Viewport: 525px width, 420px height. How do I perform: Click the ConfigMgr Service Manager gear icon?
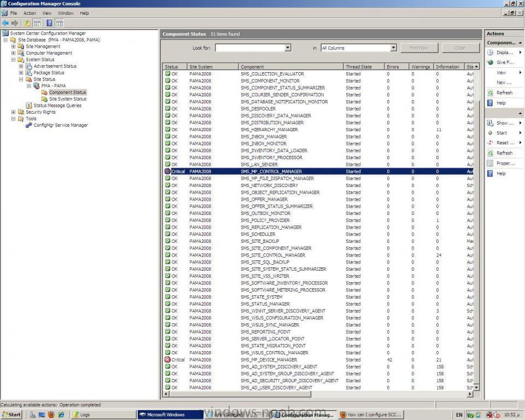tap(29, 125)
